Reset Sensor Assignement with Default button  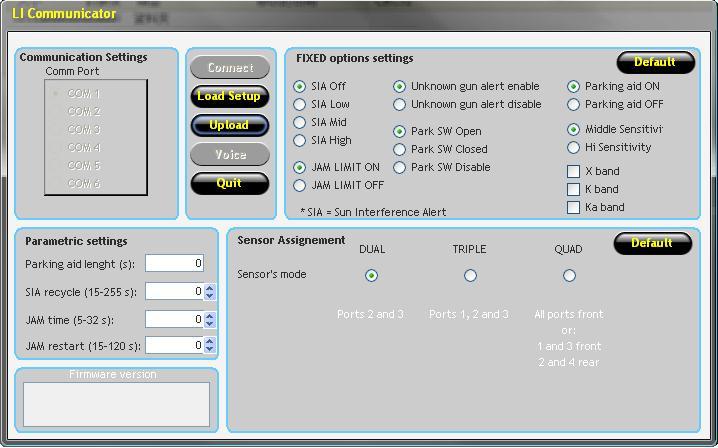click(652, 244)
